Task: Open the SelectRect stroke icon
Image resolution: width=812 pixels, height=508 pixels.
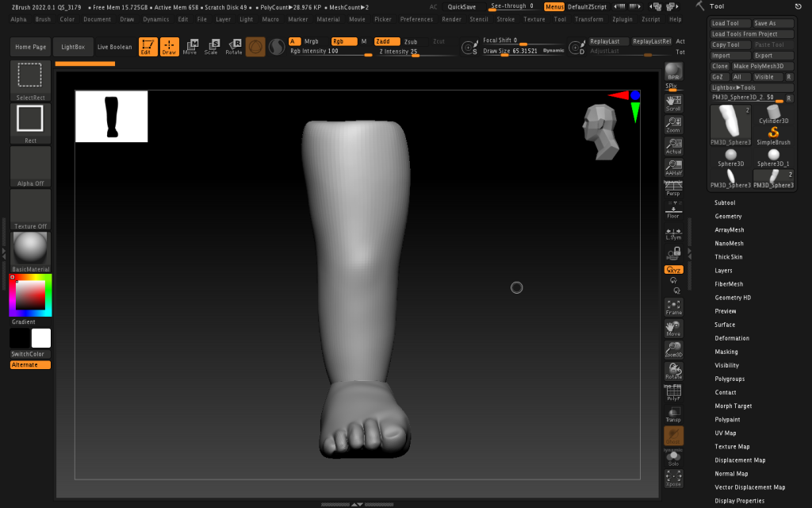Action: 30,75
